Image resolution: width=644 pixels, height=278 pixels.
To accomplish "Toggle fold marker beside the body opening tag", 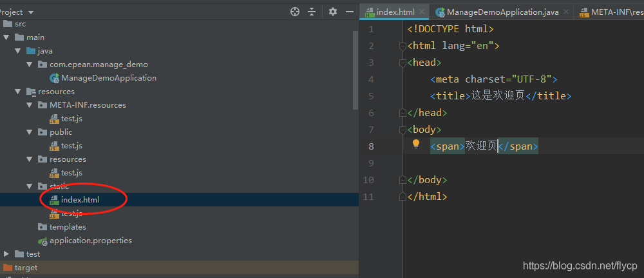I will pyautogui.click(x=402, y=130).
